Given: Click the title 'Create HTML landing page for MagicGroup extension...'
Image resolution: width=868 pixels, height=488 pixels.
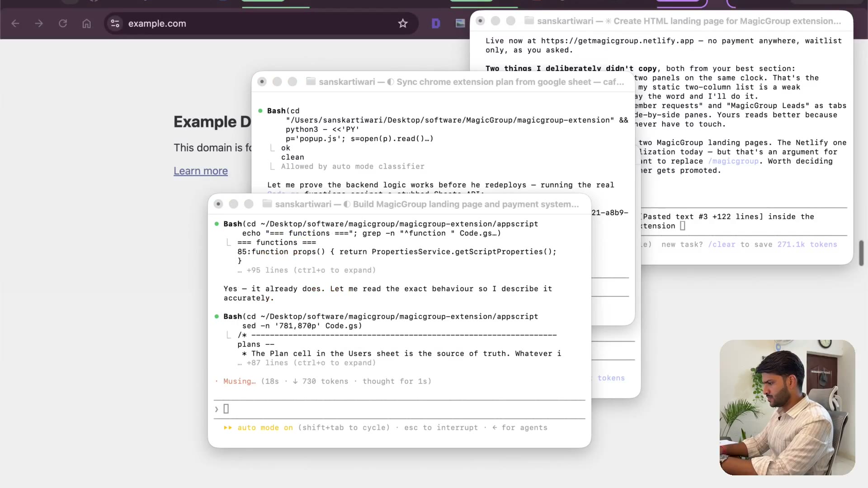Looking at the screenshot, I should 727,20.
